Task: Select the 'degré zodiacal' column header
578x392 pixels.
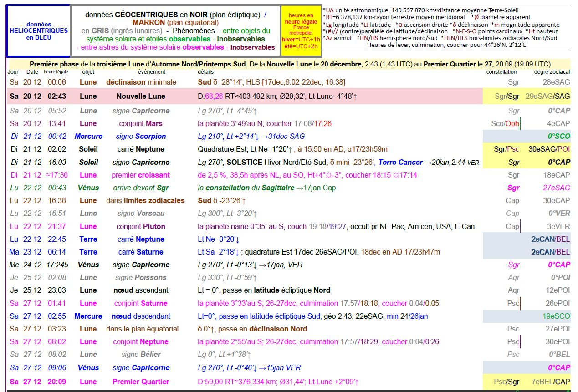Action: 552,72
